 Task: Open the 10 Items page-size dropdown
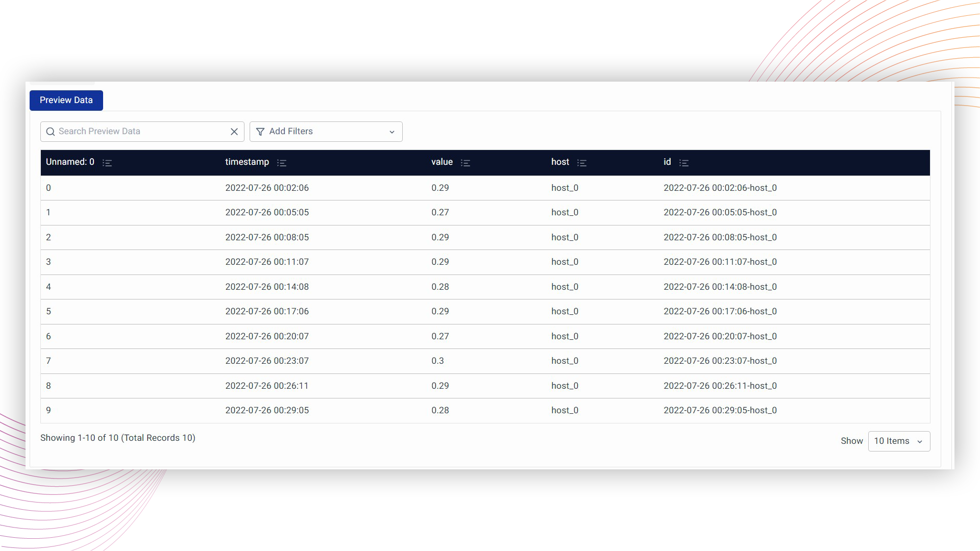tap(899, 441)
